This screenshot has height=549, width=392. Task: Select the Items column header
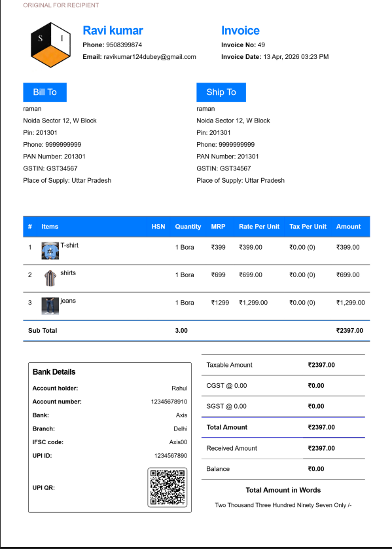tap(50, 227)
